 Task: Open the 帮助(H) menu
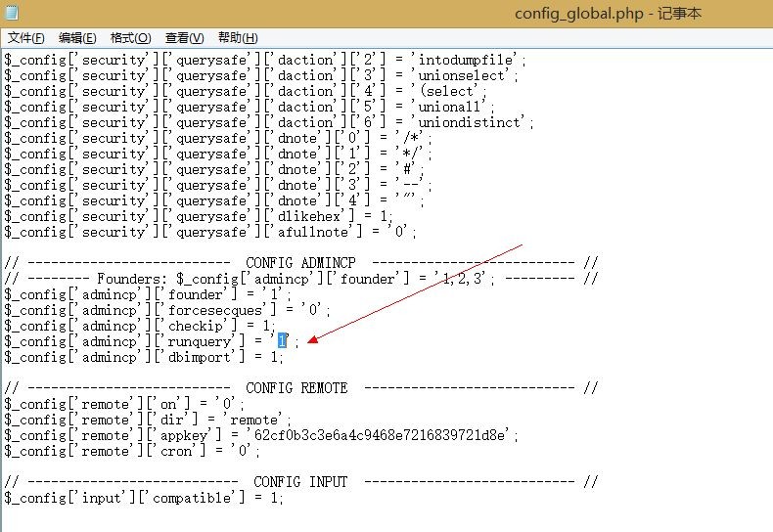(x=238, y=38)
